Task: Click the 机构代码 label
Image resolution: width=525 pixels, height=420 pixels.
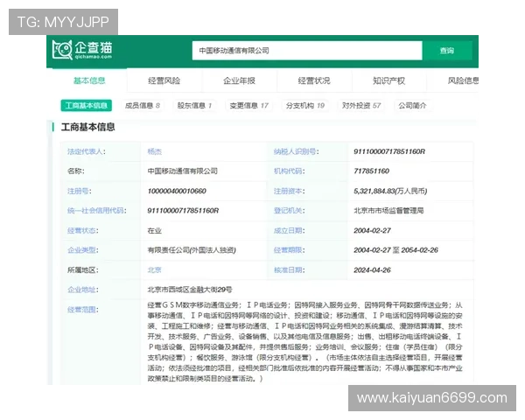Action: pyautogui.click(x=290, y=171)
